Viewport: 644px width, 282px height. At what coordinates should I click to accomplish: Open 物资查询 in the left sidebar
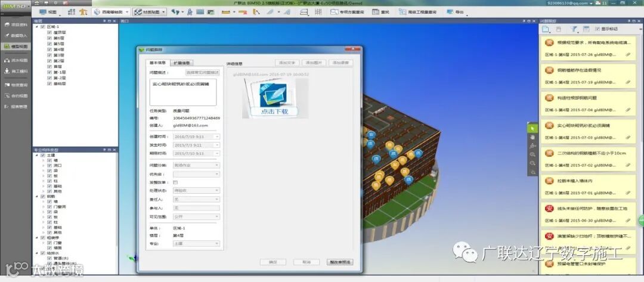point(16,85)
